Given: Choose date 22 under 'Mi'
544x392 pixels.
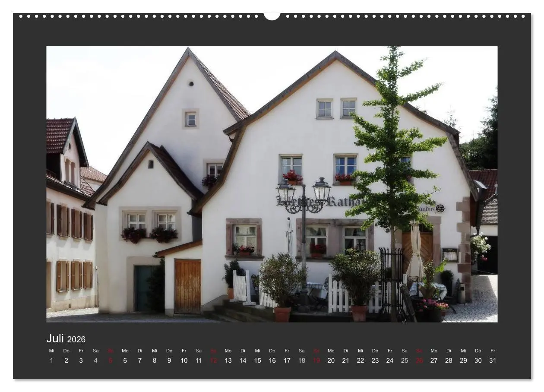Looking at the screenshot, I should 360,360.
